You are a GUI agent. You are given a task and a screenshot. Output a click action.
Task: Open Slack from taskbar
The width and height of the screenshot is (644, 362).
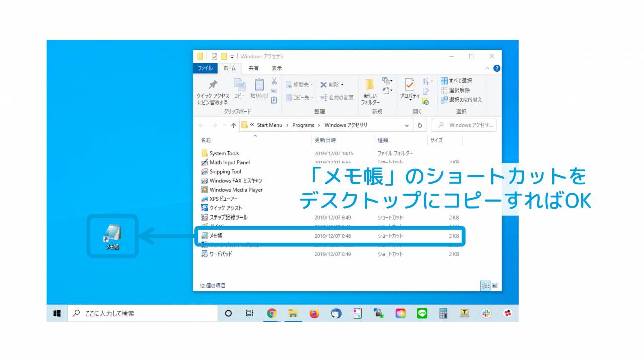coord(486,313)
